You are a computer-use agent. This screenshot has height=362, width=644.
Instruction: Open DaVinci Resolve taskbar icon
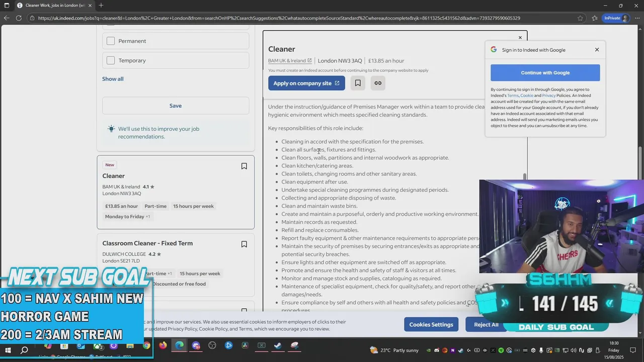coord(245,345)
